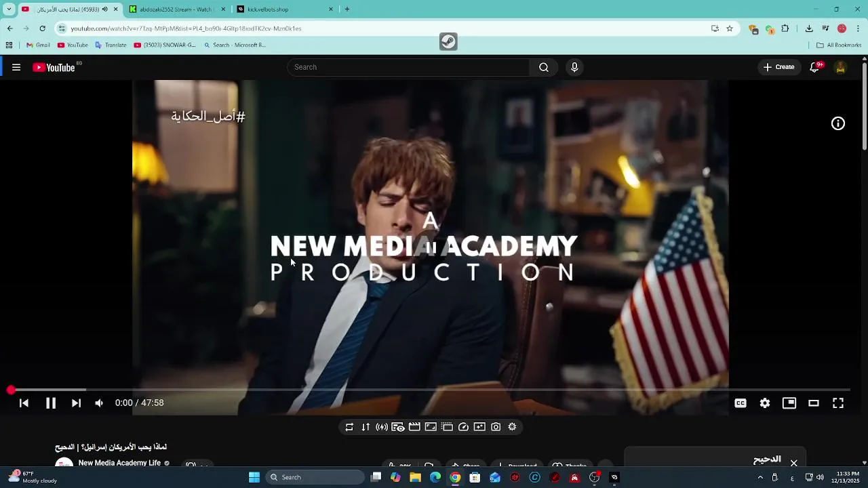Toggle loop button in extension toolbar
The image size is (868, 488).
[349, 427]
